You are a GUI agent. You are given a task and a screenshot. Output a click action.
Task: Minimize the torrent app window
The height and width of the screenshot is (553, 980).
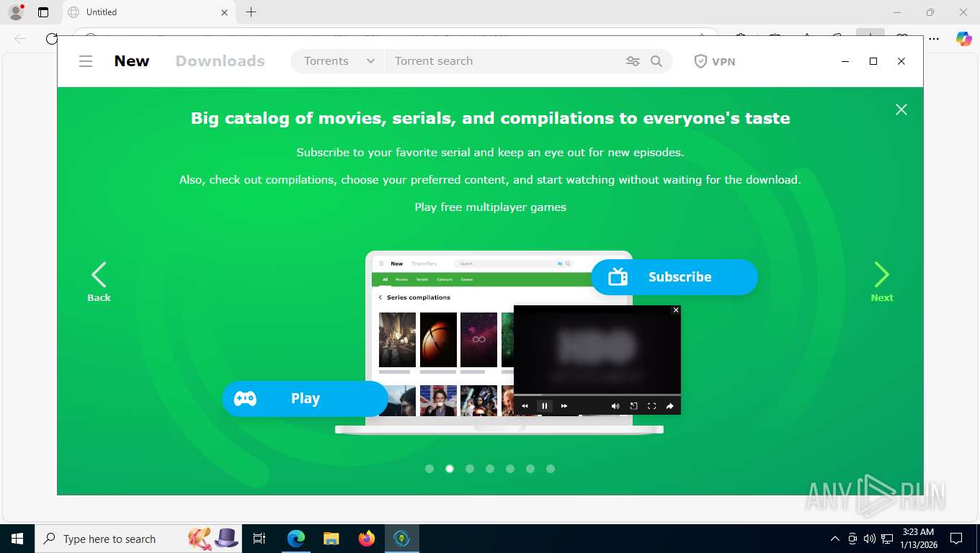coord(845,61)
